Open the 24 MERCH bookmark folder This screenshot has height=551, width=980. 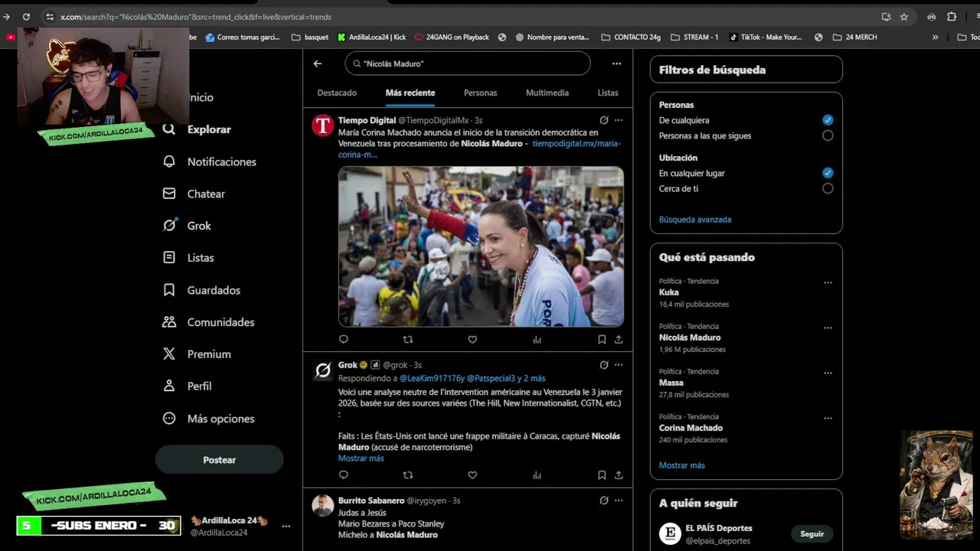[x=854, y=37]
